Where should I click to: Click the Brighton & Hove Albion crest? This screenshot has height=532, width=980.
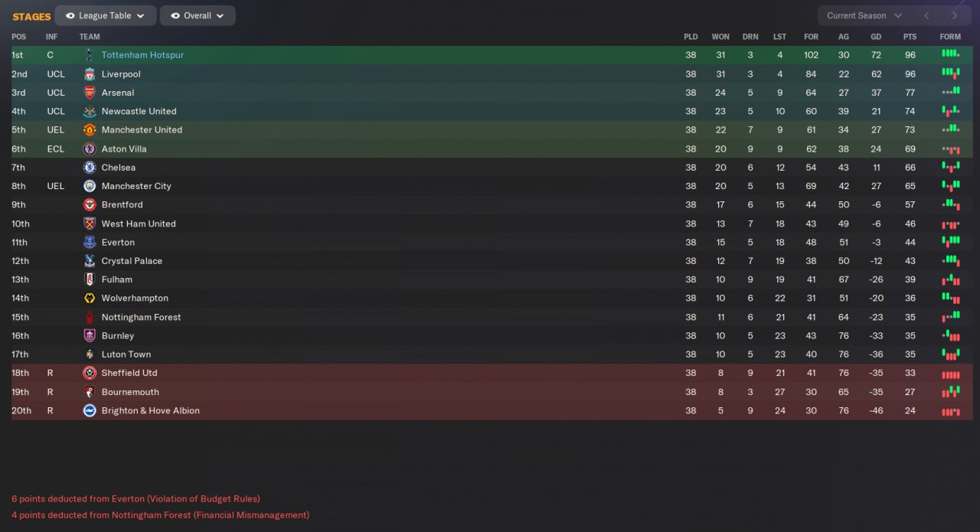90,410
